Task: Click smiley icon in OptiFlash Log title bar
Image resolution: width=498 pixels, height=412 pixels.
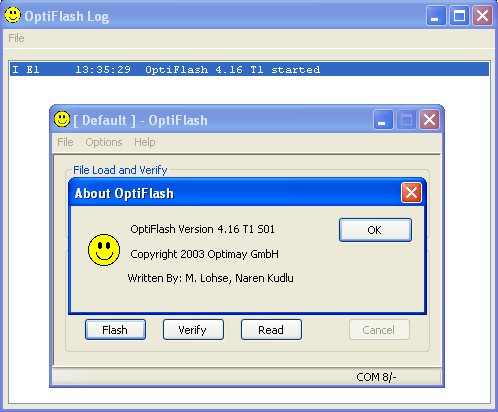Action: click(13, 15)
